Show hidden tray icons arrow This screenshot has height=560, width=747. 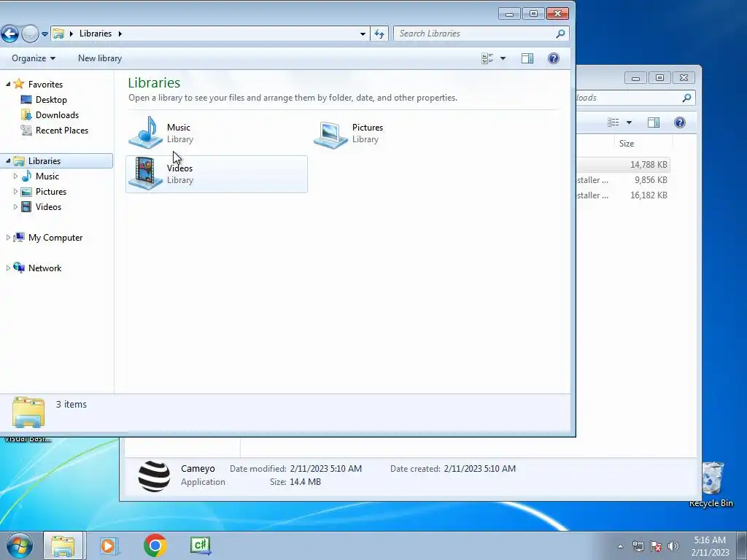click(620, 546)
